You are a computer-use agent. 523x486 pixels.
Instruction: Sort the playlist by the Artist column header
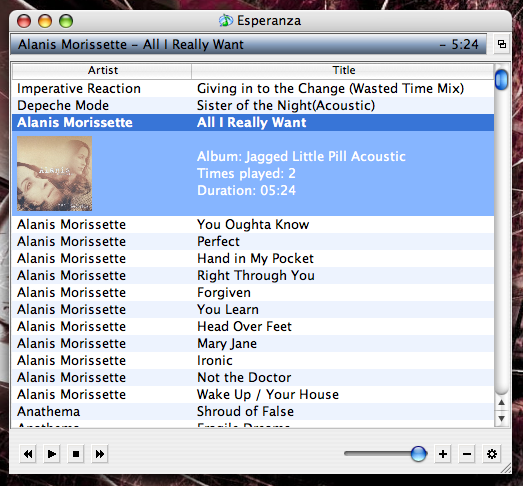point(102,70)
